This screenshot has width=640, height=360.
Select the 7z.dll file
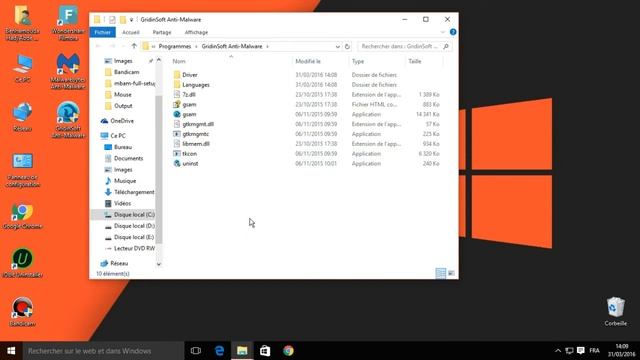pyautogui.click(x=189, y=94)
